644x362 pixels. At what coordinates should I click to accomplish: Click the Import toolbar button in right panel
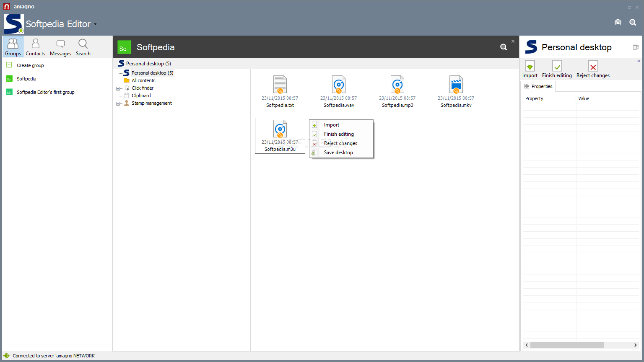[530, 69]
